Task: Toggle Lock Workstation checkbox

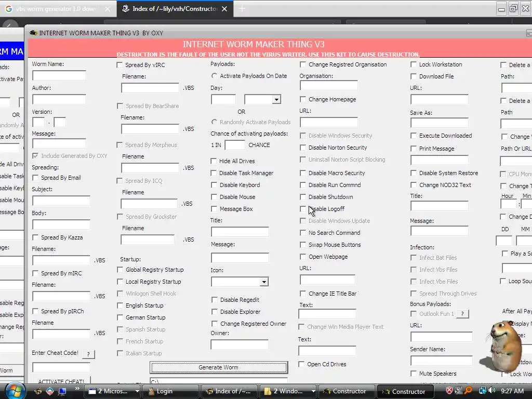Action: [413, 64]
